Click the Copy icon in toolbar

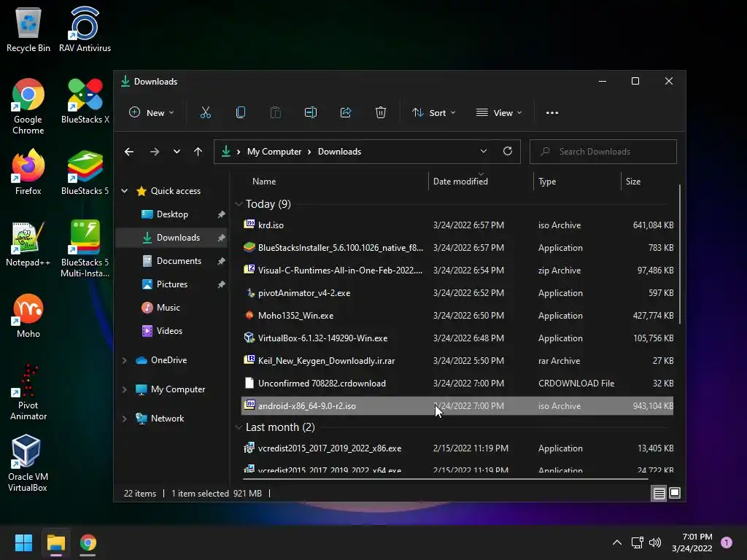coord(241,113)
